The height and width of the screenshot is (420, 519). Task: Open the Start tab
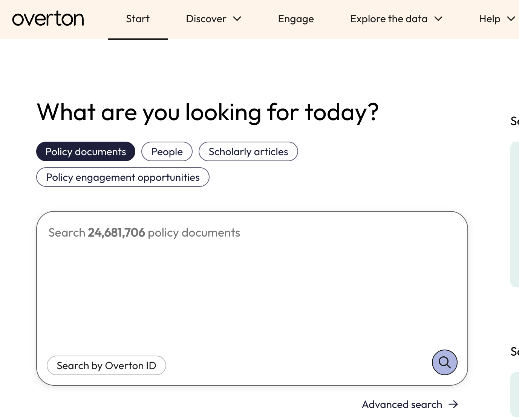138,19
